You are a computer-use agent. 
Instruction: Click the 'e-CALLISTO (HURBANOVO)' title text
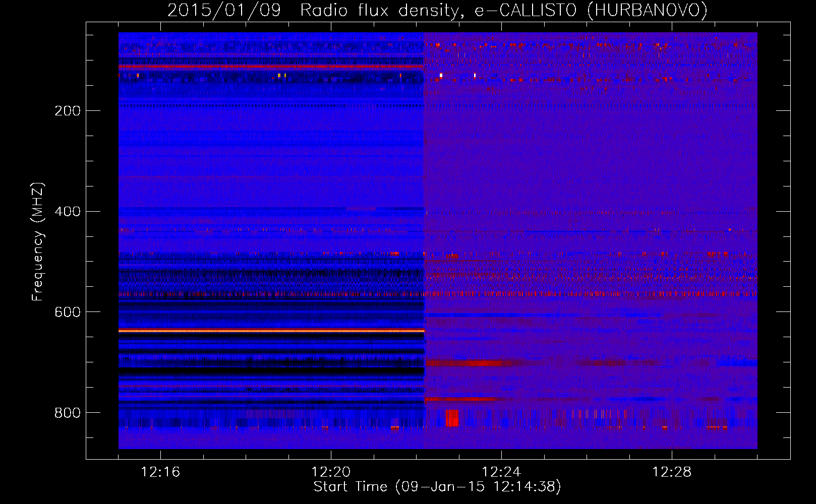[591, 10]
